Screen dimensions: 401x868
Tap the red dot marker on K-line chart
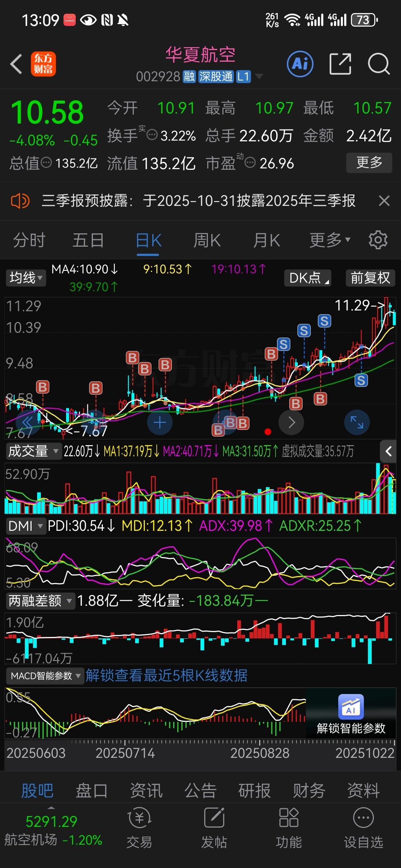(268, 432)
